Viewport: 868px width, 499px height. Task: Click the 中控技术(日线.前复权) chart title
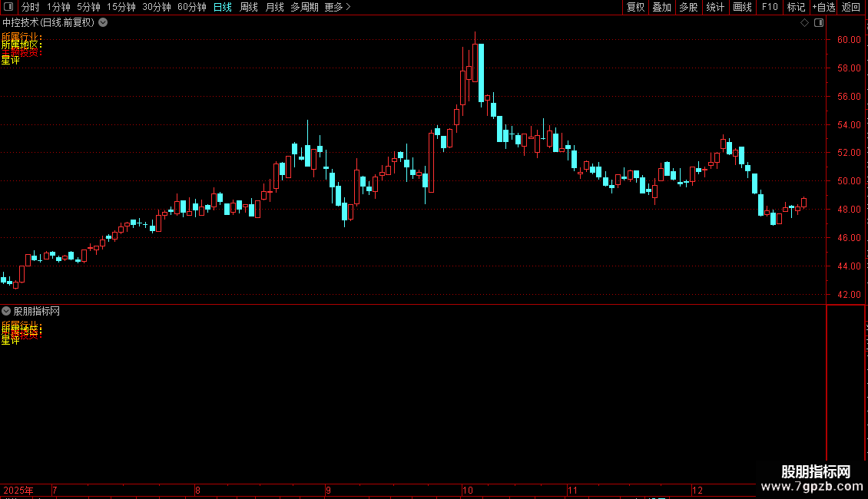click(x=48, y=23)
